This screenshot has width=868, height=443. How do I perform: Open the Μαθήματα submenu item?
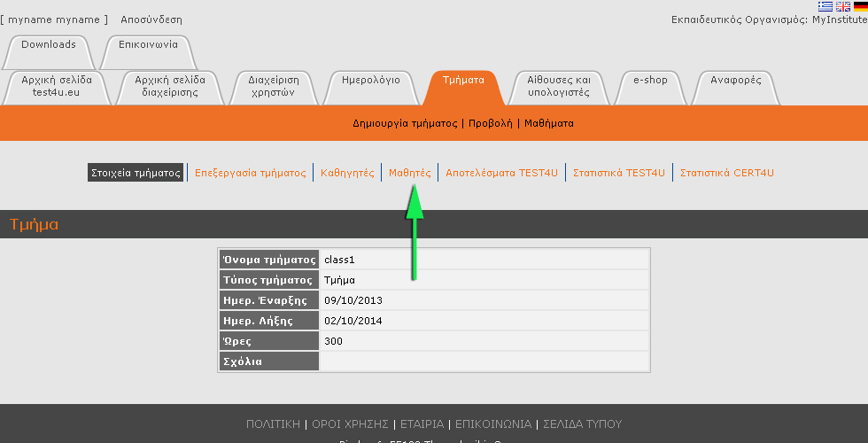[x=548, y=123]
